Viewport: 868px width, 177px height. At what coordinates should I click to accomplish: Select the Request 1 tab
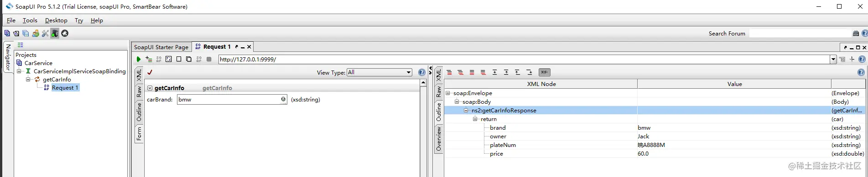click(217, 47)
